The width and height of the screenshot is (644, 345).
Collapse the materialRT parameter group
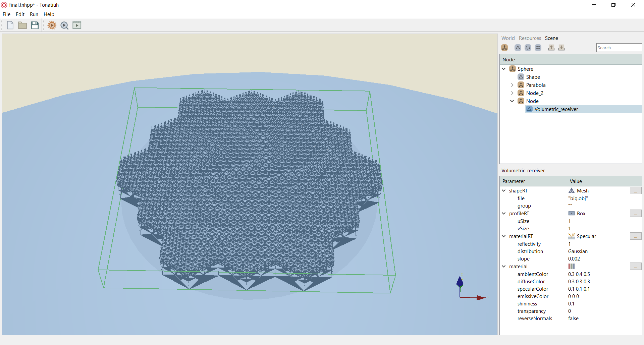[504, 236]
